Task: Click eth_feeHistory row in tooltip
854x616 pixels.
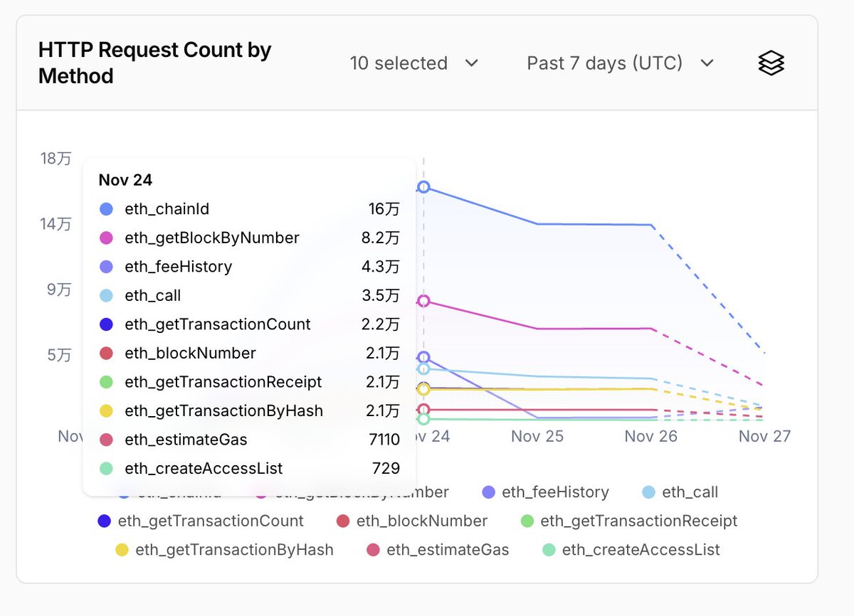Action: pos(249,267)
